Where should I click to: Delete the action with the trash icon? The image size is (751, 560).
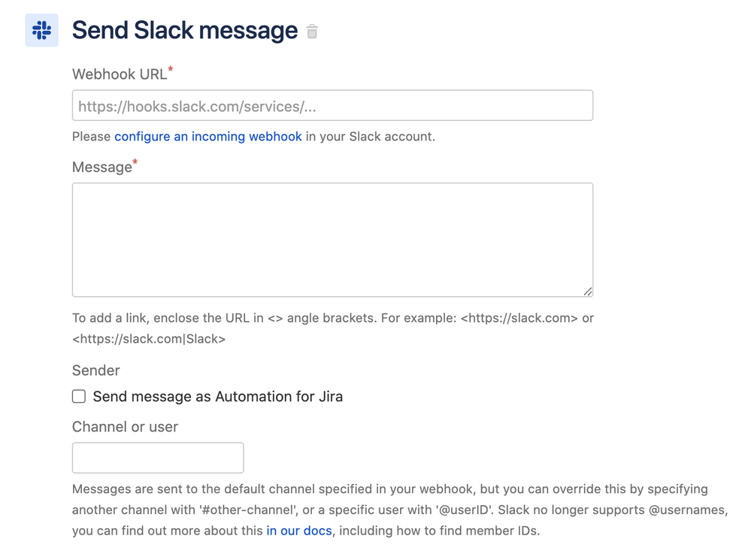pyautogui.click(x=312, y=32)
